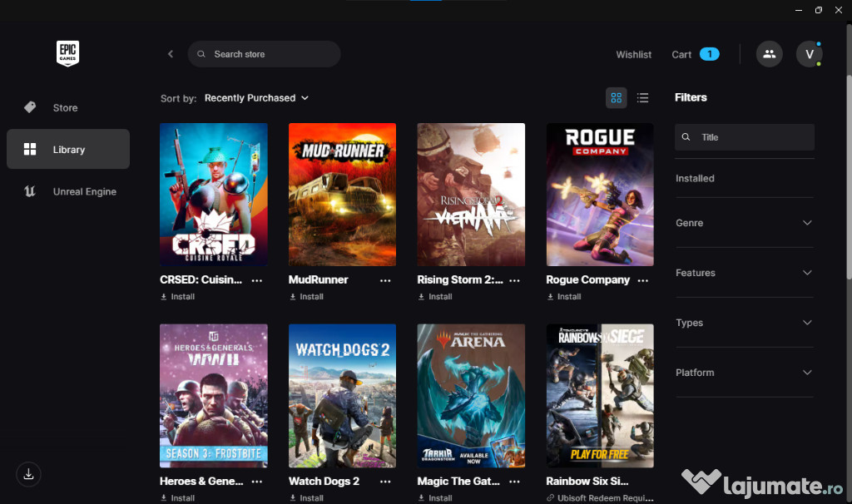This screenshot has width=852, height=504.
Task: Open the Store tag icon in sidebar
Action: pos(30,107)
